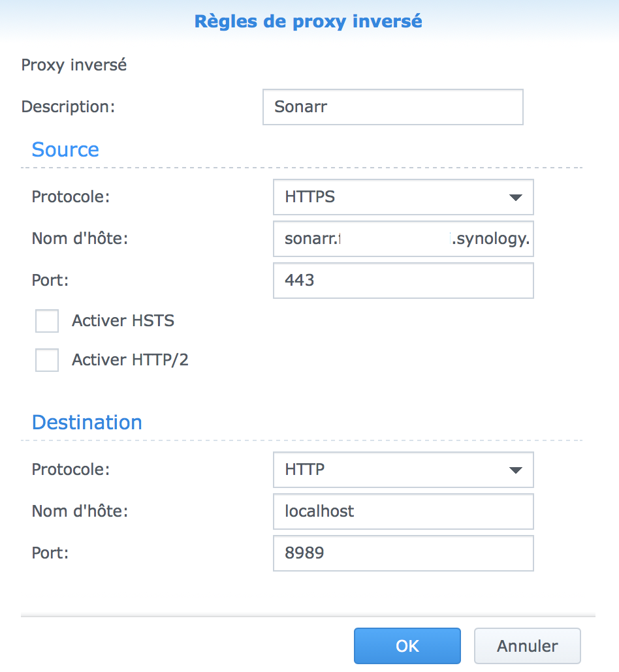Click the Règles de proxy inversé title
Image resolution: width=619 pixels, height=672 pixels.
308,22
